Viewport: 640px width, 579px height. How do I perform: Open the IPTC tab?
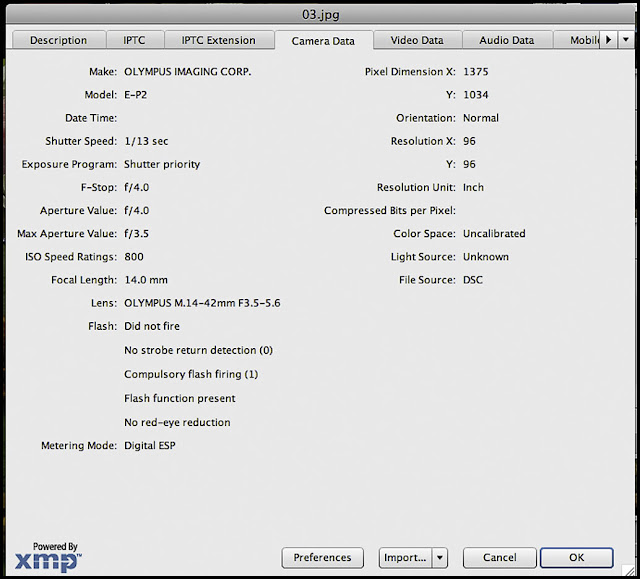[135, 40]
